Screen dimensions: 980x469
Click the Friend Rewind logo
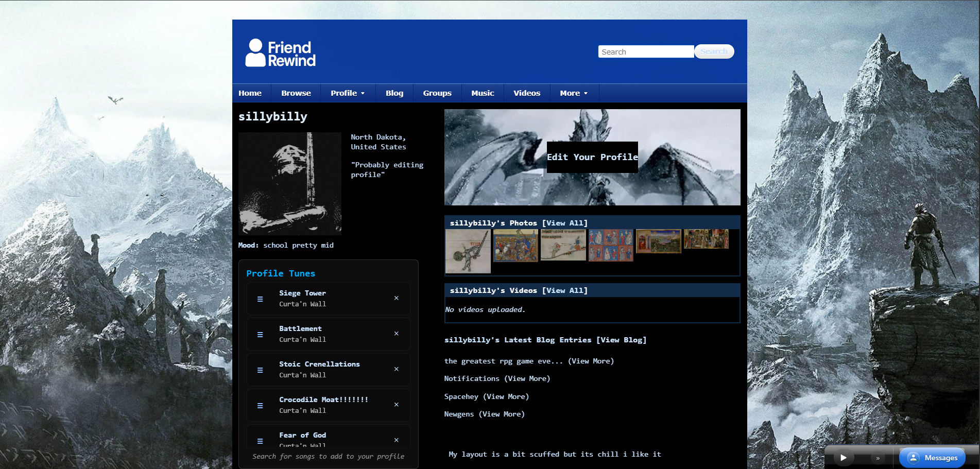(280, 53)
